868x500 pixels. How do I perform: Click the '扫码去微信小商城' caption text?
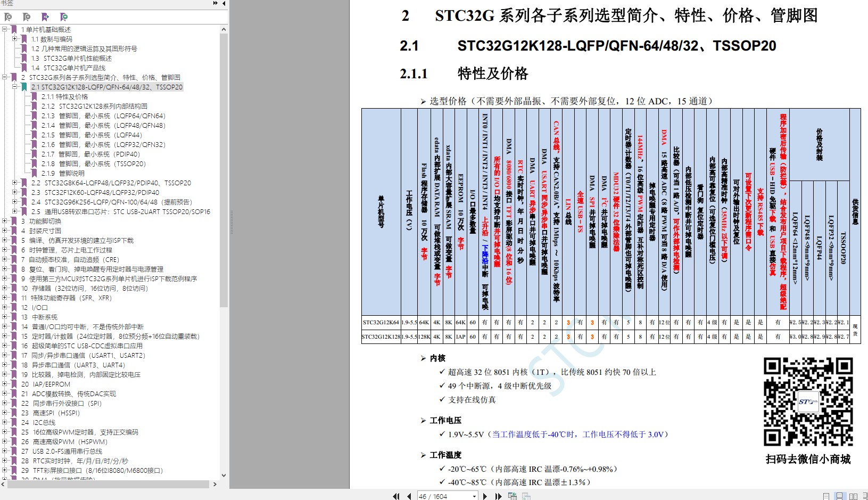point(808,459)
